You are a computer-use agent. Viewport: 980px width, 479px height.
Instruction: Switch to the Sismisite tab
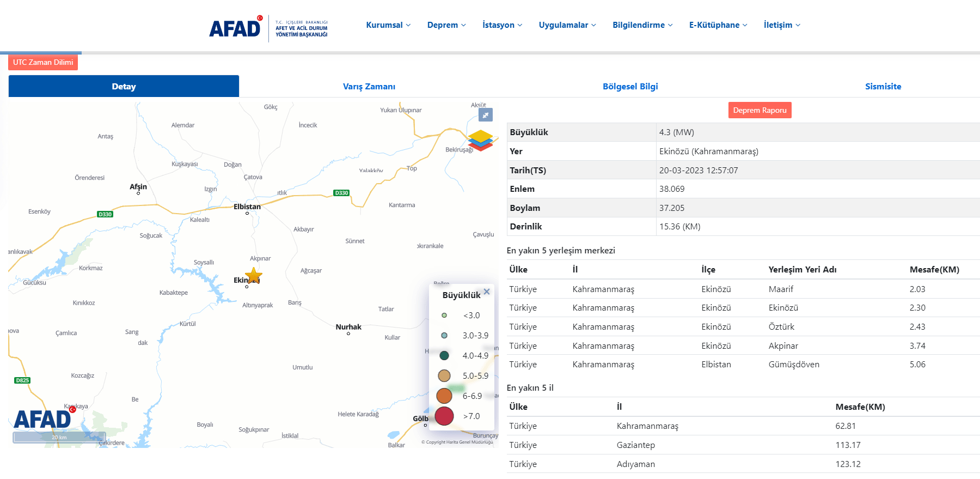coord(883,86)
